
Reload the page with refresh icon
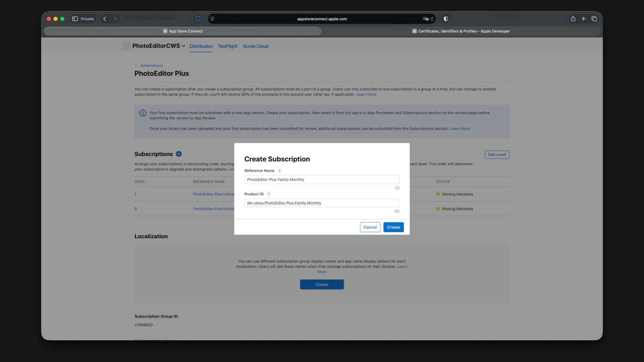432,19
